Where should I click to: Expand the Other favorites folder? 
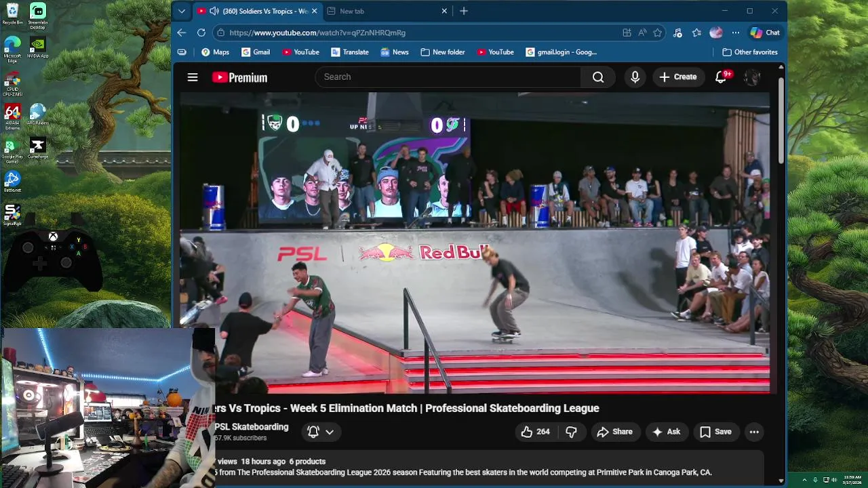tap(750, 52)
